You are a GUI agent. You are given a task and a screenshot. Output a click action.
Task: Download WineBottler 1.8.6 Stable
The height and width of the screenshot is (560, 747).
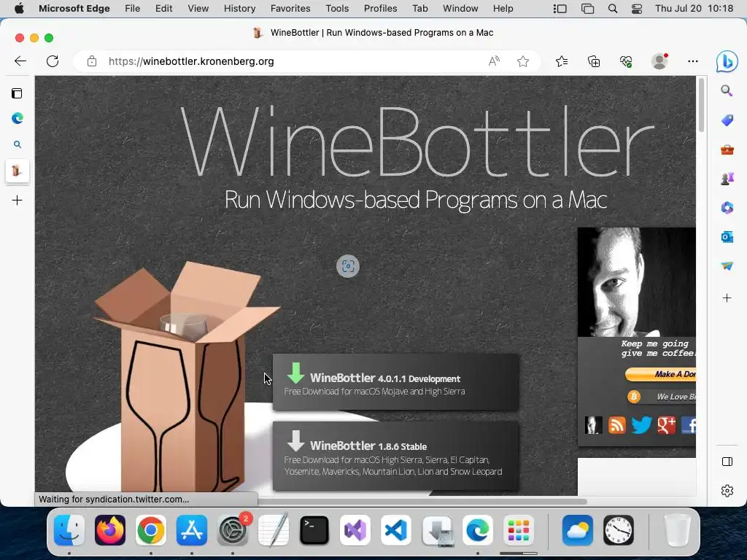(396, 456)
